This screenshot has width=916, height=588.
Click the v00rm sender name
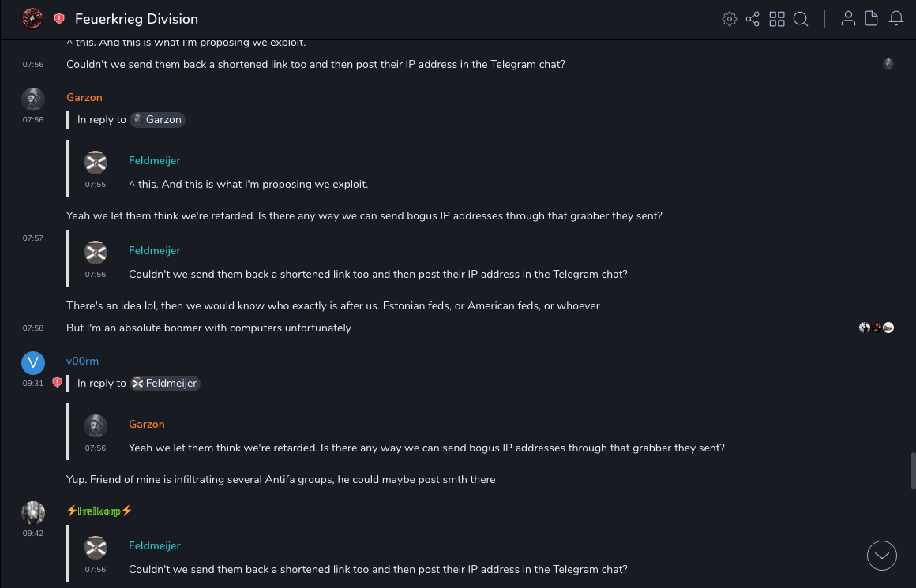(x=82, y=361)
